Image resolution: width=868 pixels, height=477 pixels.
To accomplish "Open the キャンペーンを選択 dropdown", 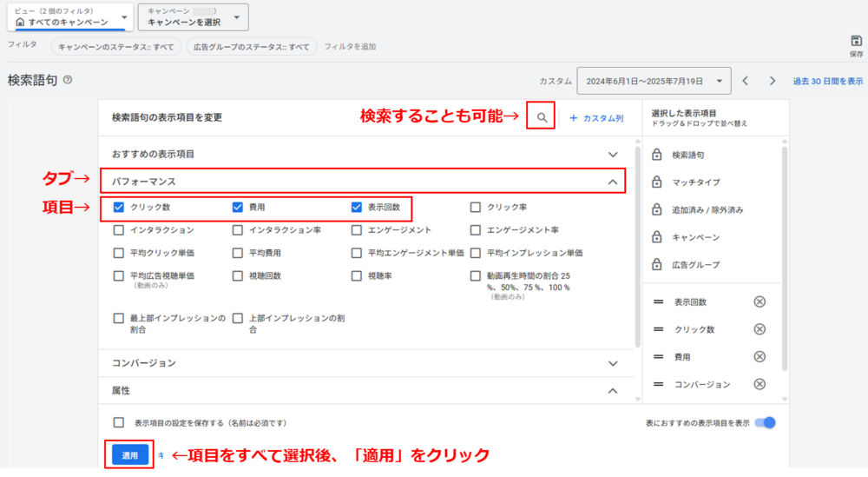I will (193, 17).
